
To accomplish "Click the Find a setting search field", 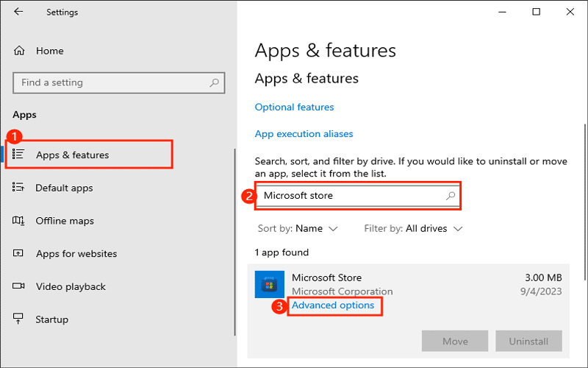I will [119, 82].
